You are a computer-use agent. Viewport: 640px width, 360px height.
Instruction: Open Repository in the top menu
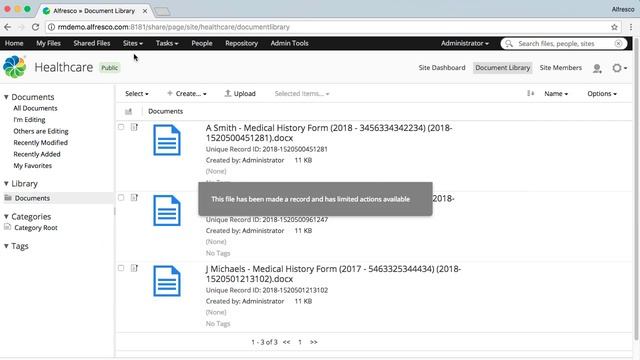click(x=241, y=43)
